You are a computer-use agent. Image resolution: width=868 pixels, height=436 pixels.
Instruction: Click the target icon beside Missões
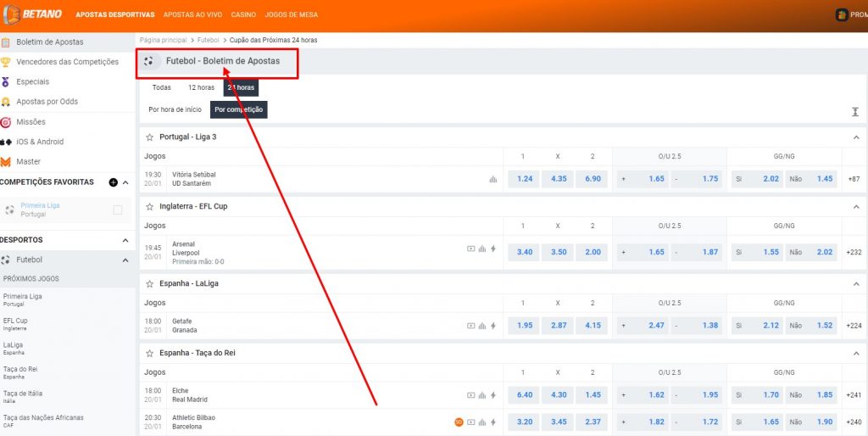(6, 122)
